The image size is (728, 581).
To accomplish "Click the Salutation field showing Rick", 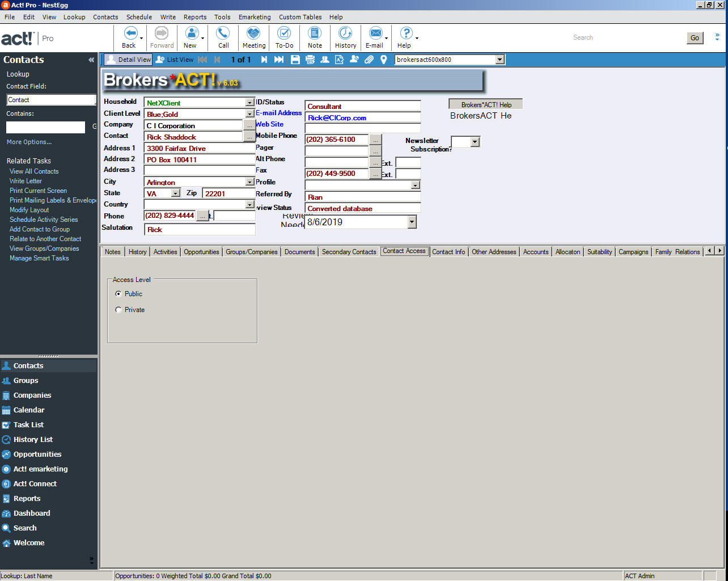I will click(200, 229).
